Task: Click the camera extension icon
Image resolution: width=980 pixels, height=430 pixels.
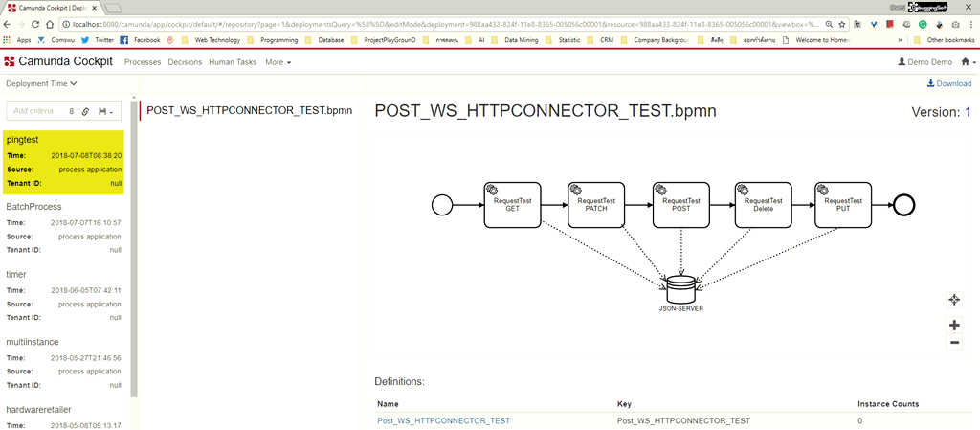Action: point(955,24)
